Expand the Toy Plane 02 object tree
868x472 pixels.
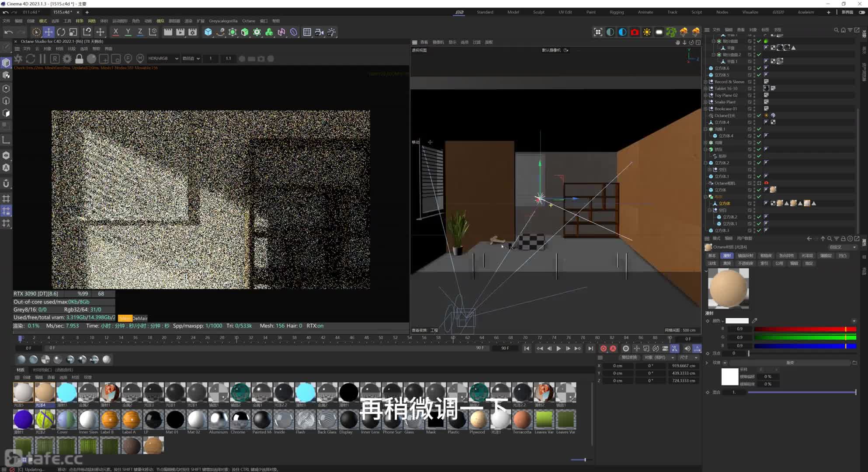[x=705, y=95]
